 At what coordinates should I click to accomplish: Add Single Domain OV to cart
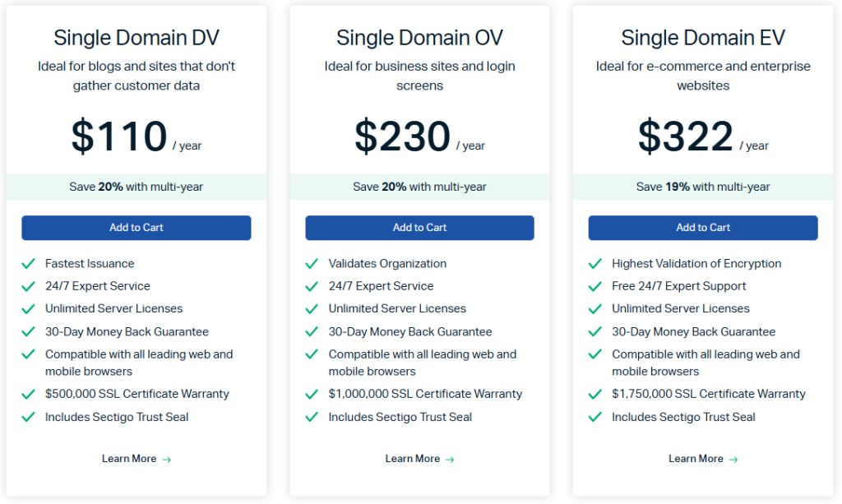coord(419,228)
